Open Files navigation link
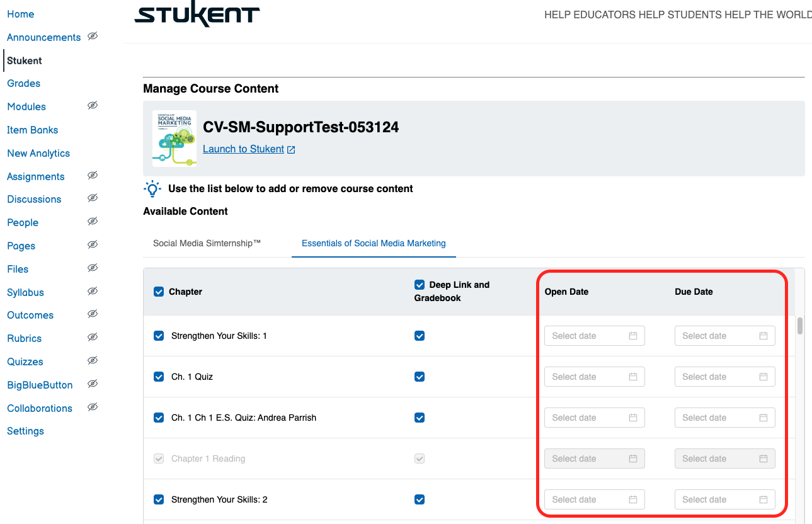The height and width of the screenshot is (524, 812). [18, 269]
